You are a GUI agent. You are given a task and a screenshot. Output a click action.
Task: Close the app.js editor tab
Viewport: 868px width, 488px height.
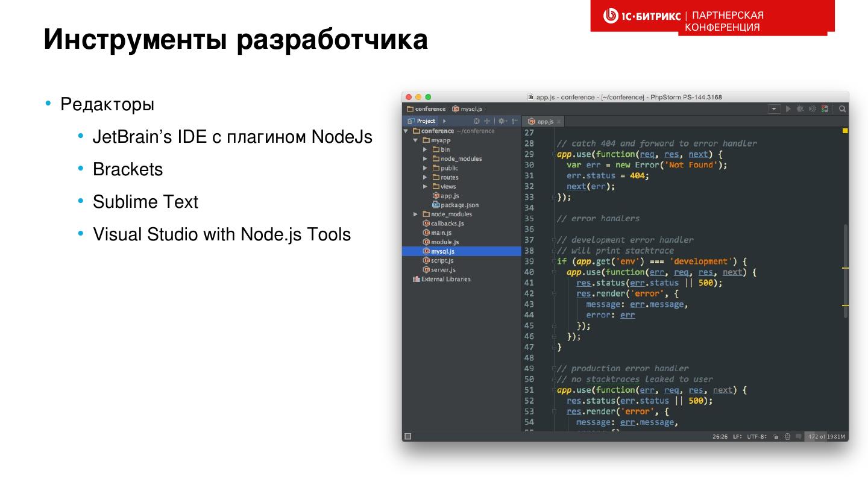559,122
